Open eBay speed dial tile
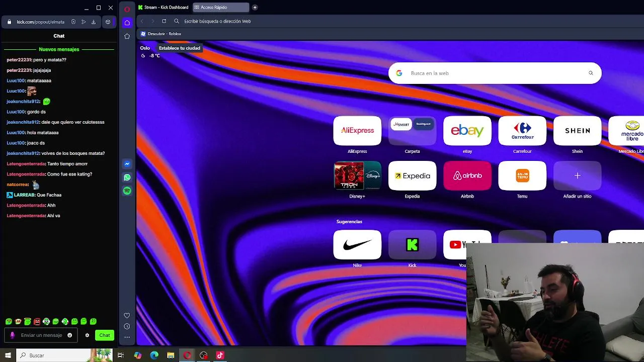The width and height of the screenshot is (644, 362). click(467, 131)
